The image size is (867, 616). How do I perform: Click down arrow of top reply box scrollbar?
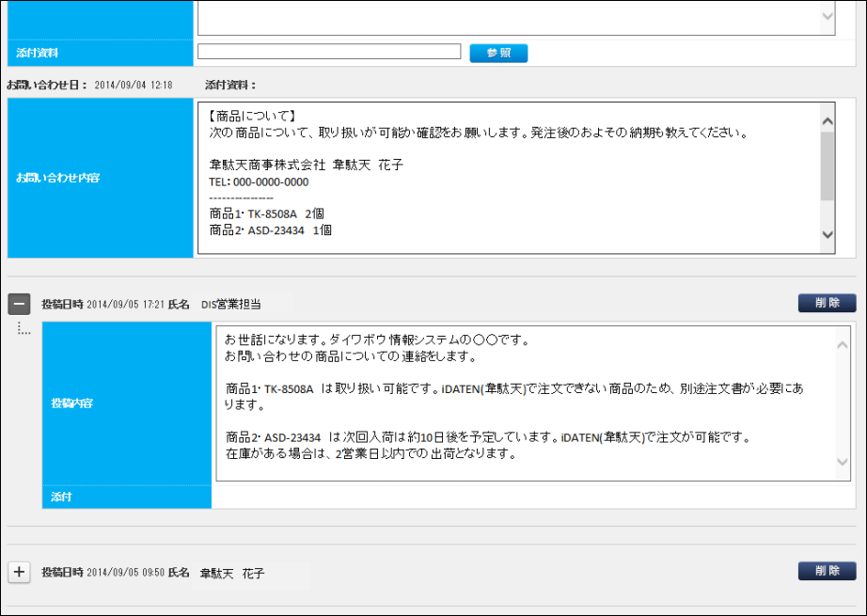point(828,16)
